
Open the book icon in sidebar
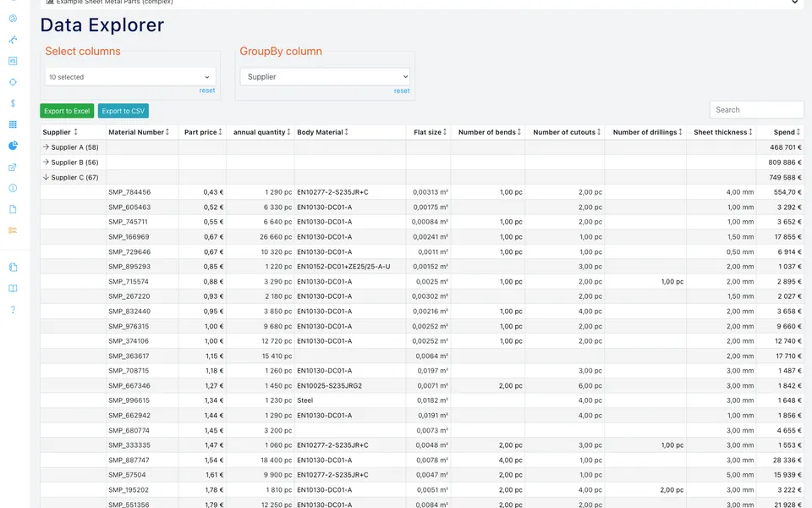(13, 288)
